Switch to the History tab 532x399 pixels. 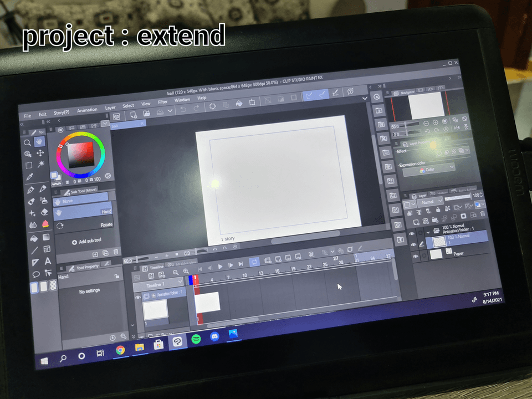(x=438, y=193)
